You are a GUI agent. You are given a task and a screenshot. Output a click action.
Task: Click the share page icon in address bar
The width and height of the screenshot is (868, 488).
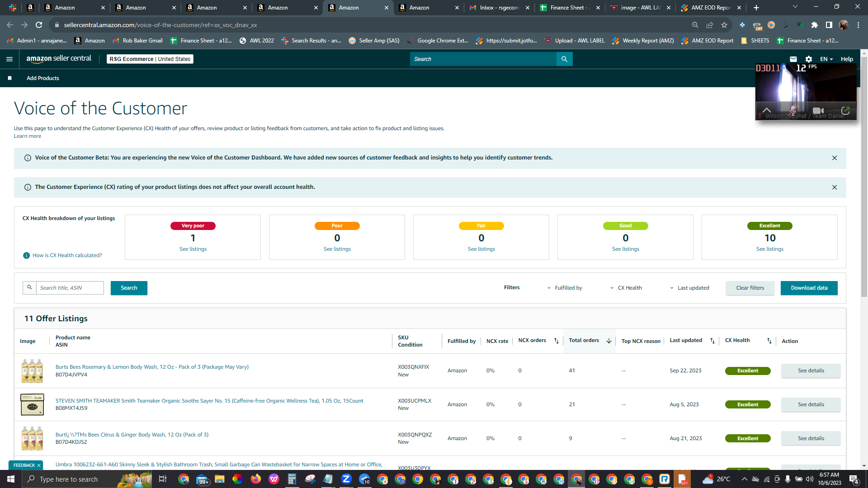click(x=710, y=25)
